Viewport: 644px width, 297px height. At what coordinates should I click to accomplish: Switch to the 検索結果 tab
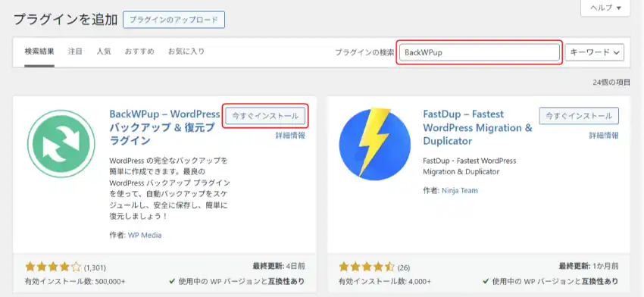click(x=39, y=52)
